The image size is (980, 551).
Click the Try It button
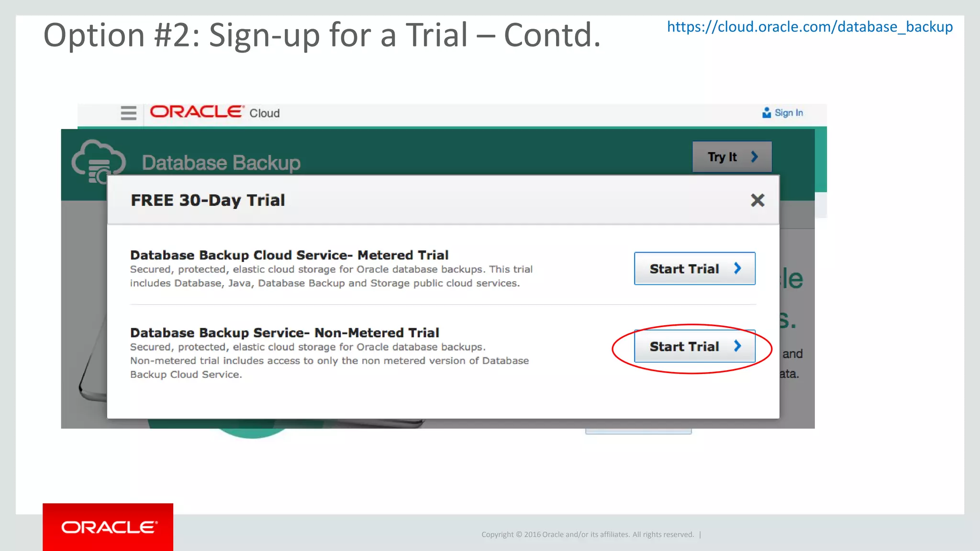732,157
